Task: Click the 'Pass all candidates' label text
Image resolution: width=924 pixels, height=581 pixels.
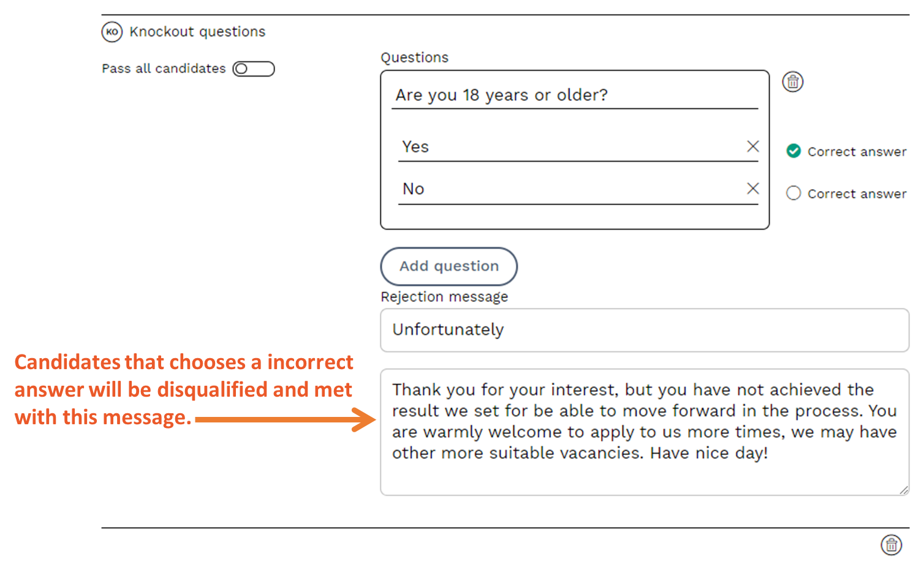Action: pos(164,69)
